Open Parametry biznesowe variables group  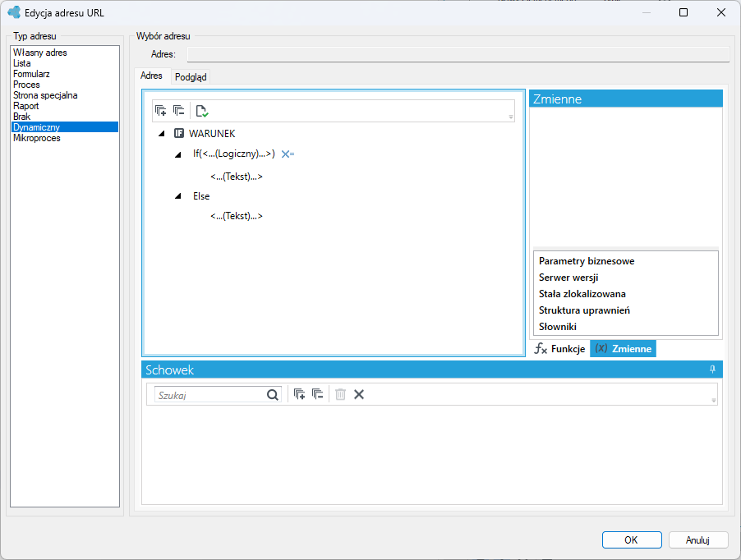coord(587,261)
